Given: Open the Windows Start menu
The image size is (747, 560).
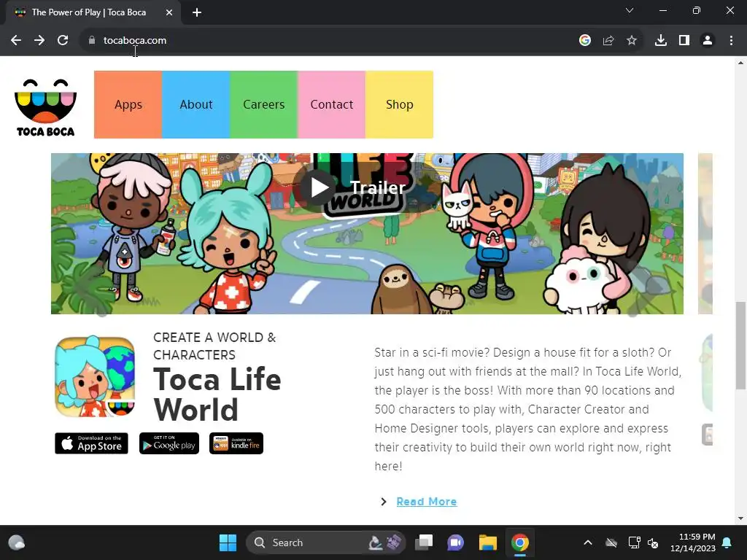Looking at the screenshot, I should coord(228,542).
